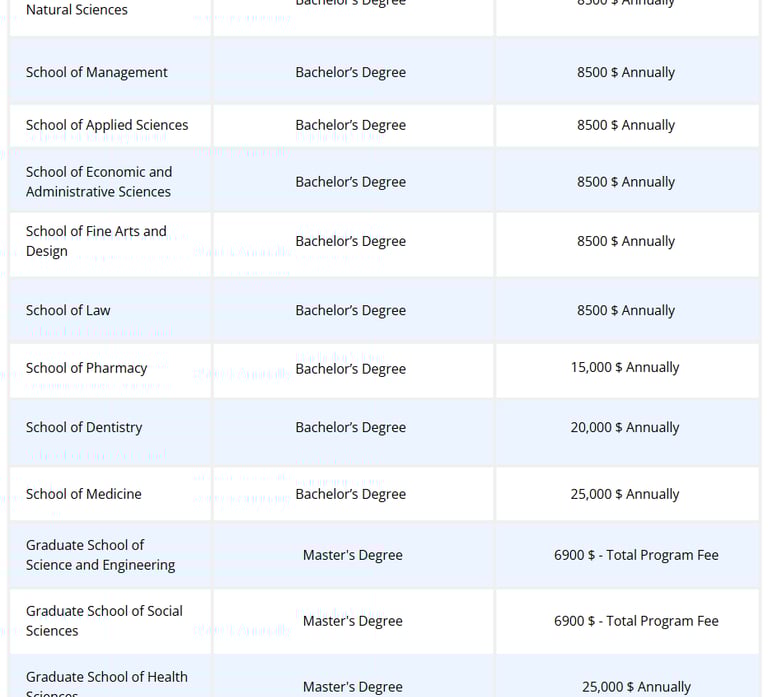Click 8500 $ Annually fee for Applied Sciences

point(626,125)
